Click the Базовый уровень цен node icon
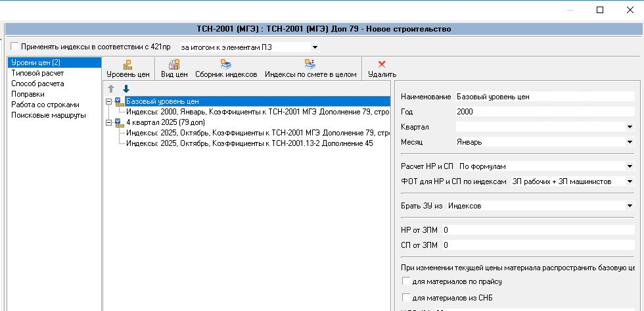Screen dimensions: 644x311 pos(120,101)
